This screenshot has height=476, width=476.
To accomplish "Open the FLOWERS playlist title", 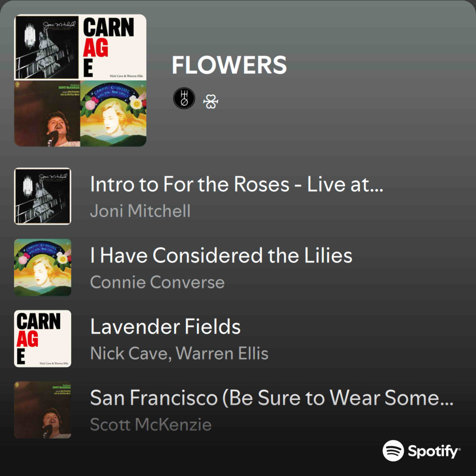I will [229, 65].
